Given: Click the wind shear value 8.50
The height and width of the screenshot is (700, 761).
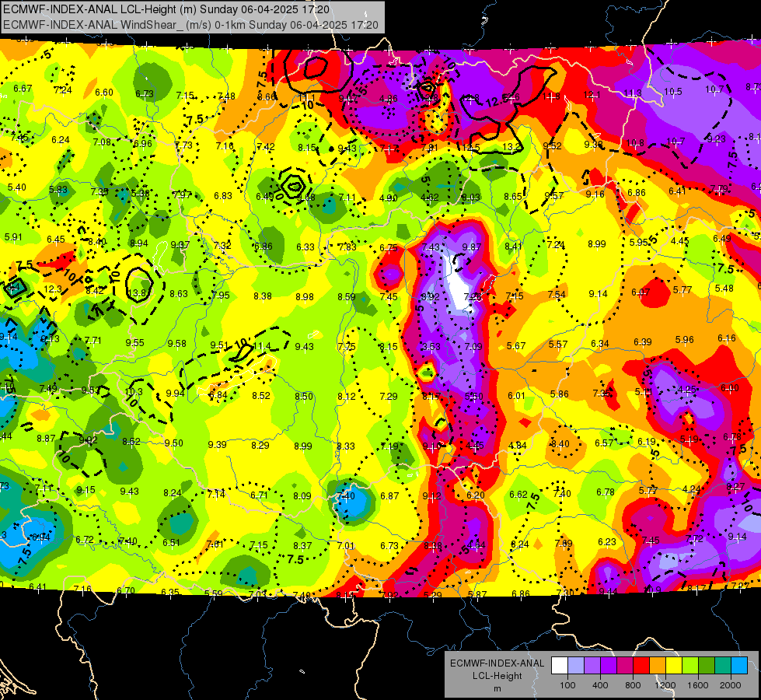Looking at the screenshot, I should click(x=304, y=397).
